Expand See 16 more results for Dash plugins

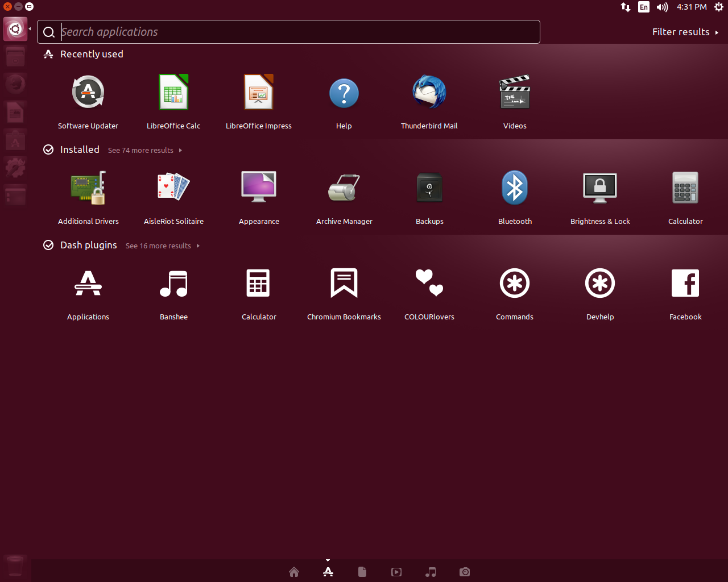point(163,246)
